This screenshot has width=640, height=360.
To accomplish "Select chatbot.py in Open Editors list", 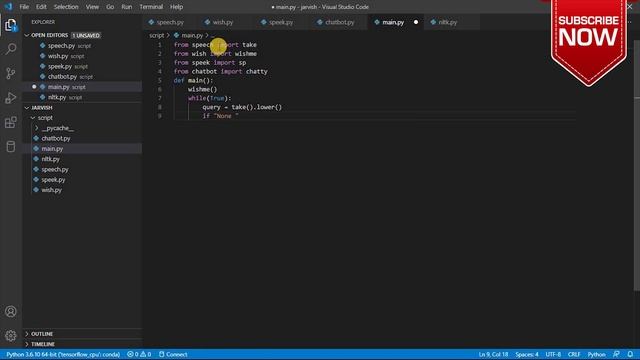I will click(x=82, y=77).
